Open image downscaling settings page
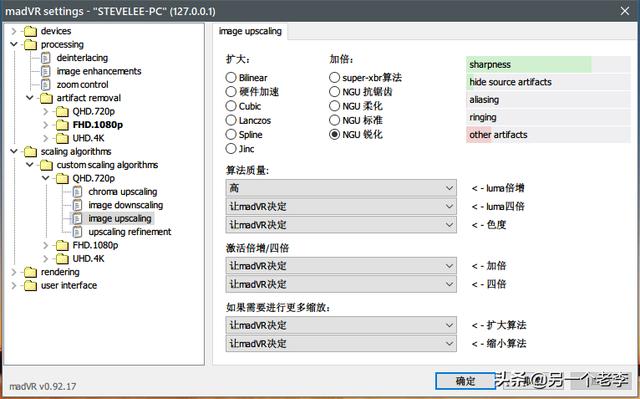This screenshot has height=399, width=640. tap(126, 205)
